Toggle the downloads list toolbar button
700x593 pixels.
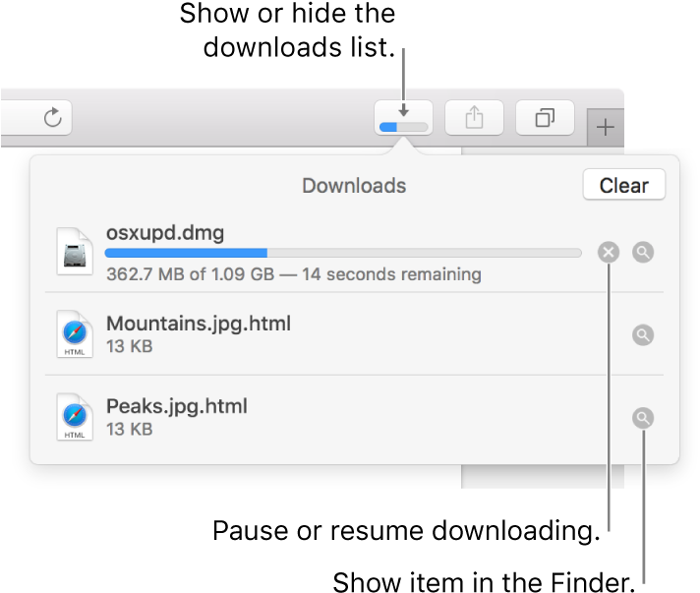(403, 117)
